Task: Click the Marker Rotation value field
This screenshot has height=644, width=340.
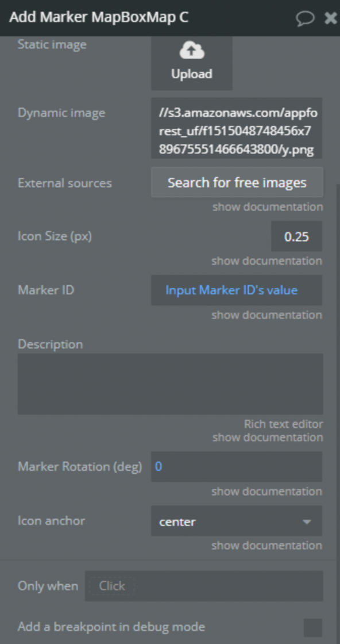Action: (237, 466)
